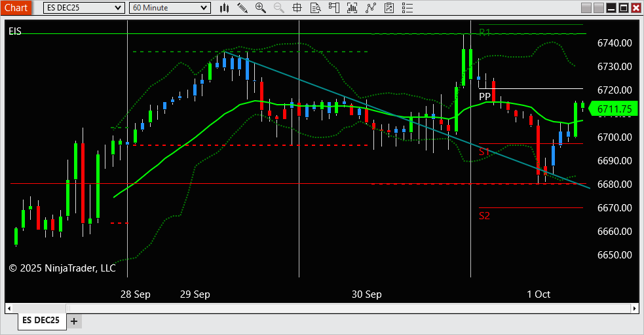Image resolution: width=644 pixels, height=335 pixels.
Task: Open the Strategies icon
Action: click(389, 8)
